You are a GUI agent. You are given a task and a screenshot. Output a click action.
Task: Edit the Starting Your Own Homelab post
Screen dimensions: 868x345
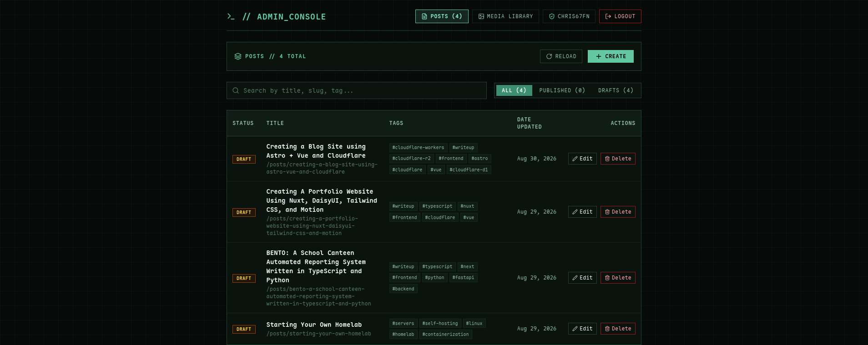click(582, 329)
